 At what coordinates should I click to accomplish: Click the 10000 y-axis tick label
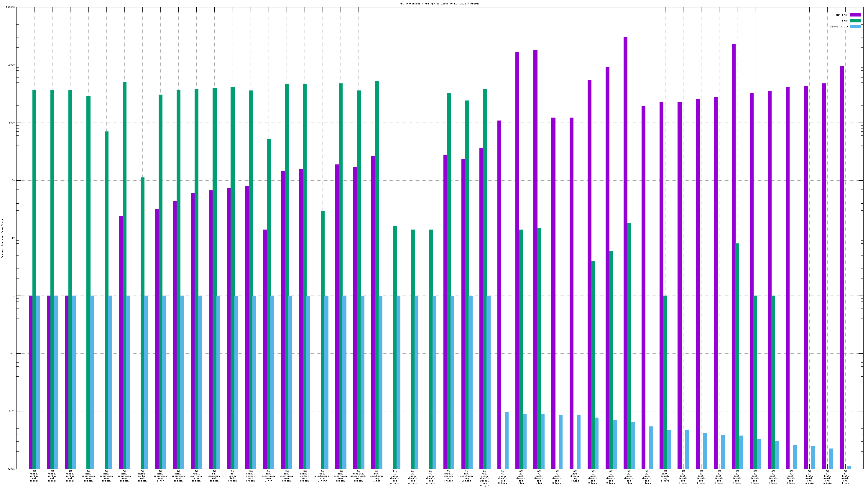(11, 65)
